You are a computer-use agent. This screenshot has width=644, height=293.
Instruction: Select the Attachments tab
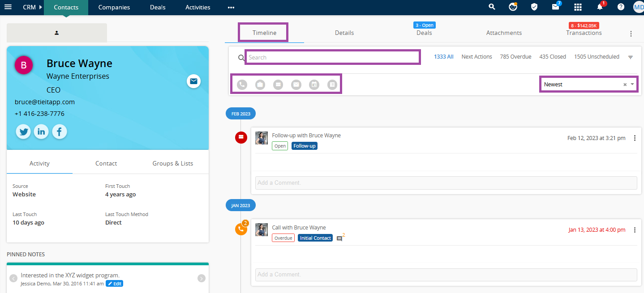point(504,33)
